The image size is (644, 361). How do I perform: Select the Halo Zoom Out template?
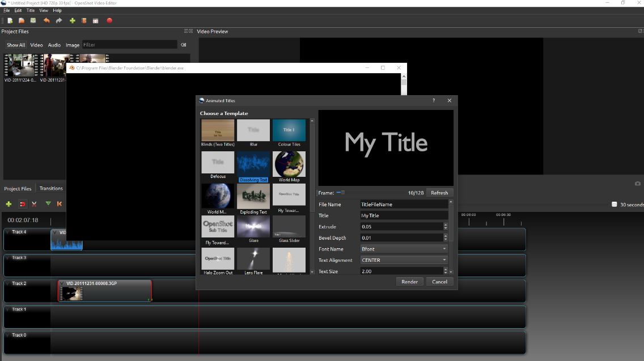218,261
